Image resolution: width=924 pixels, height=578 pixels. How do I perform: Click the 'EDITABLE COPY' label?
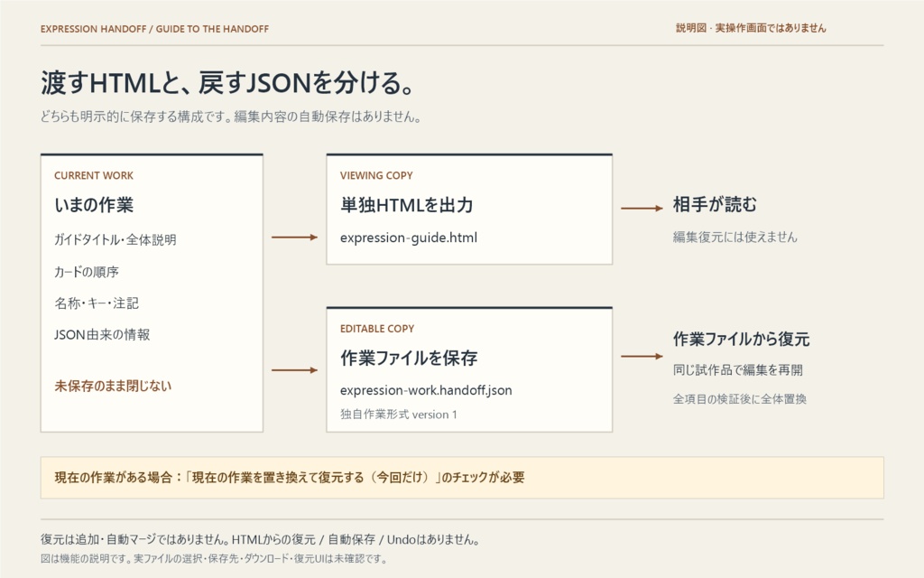point(377,329)
